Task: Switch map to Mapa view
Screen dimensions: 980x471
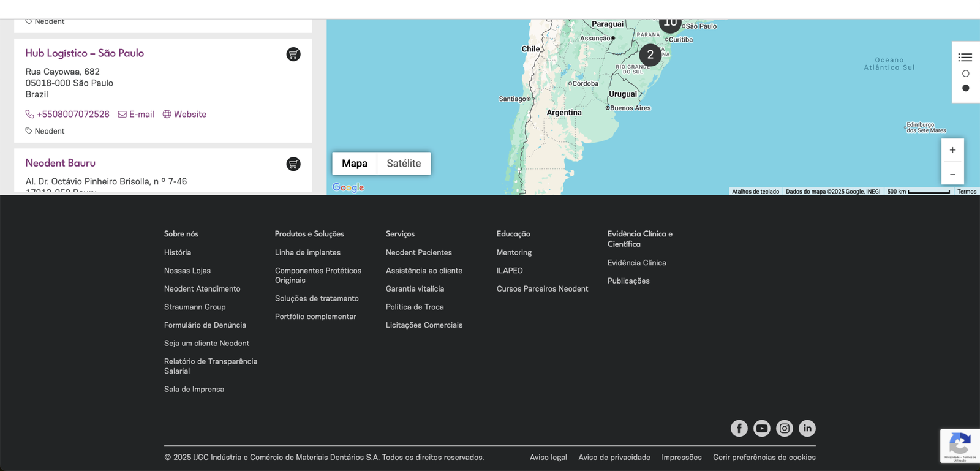Action: (355, 164)
